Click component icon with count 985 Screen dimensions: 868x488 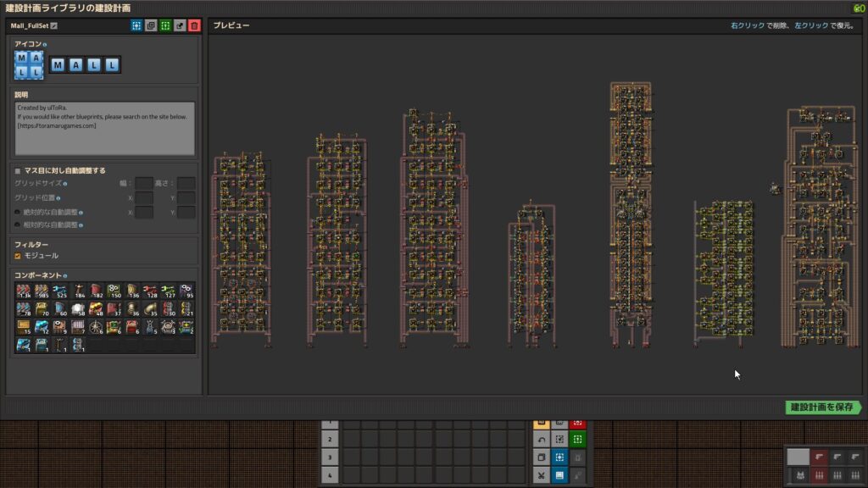pos(42,291)
